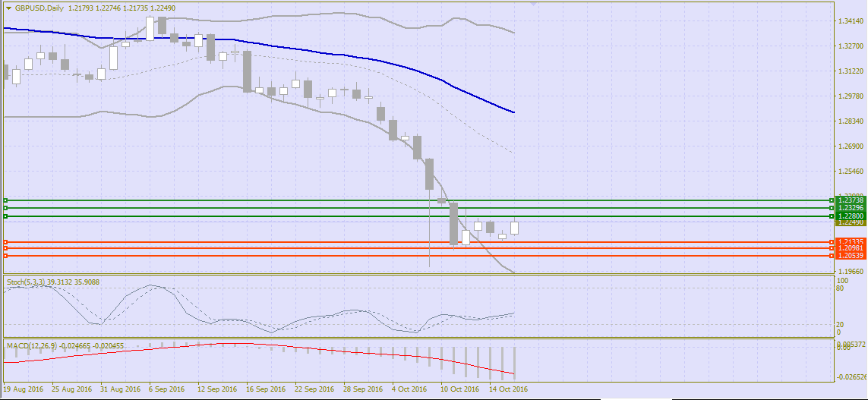
Task: Select the orange horizontal line at 1.21335
Action: click(x=418, y=242)
